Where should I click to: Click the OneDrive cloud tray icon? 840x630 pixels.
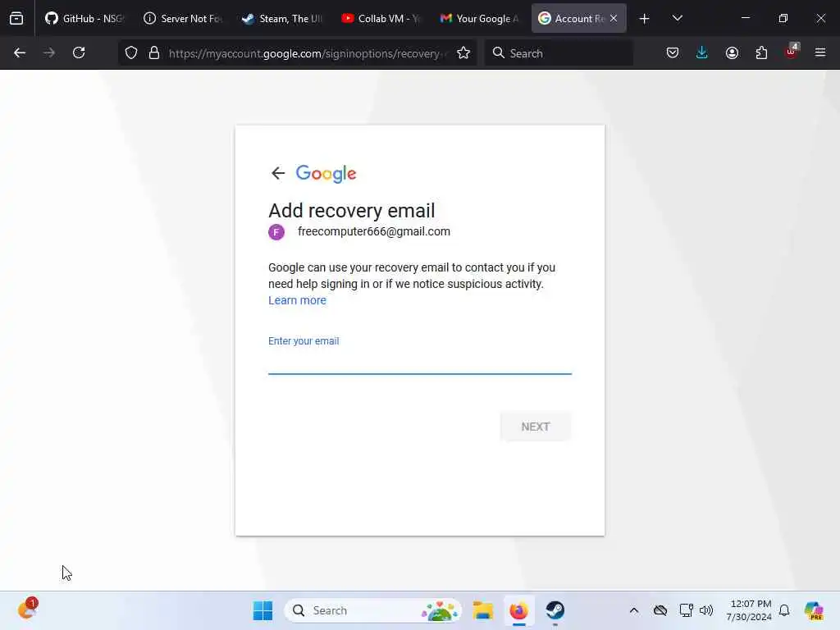coord(660,610)
